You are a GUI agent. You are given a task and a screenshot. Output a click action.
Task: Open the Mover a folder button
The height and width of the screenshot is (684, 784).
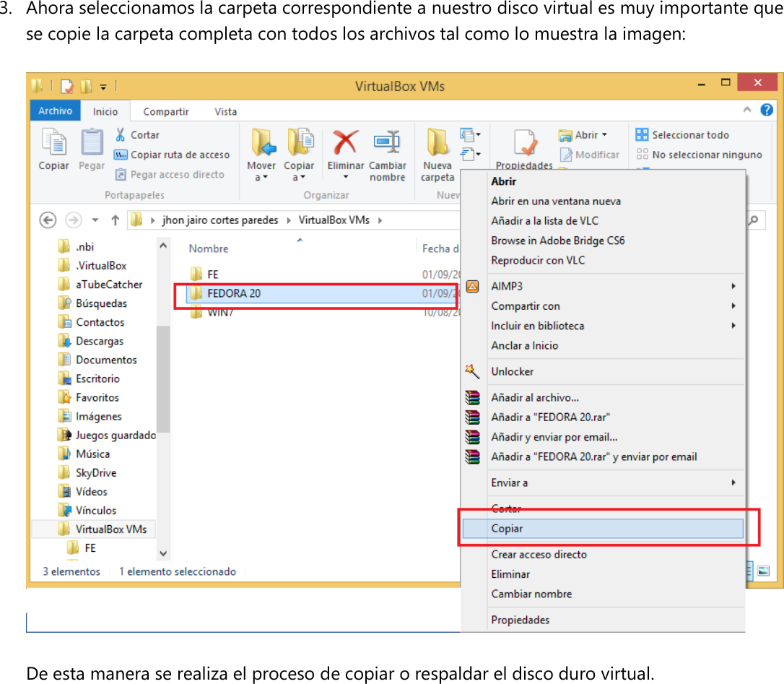261,155
